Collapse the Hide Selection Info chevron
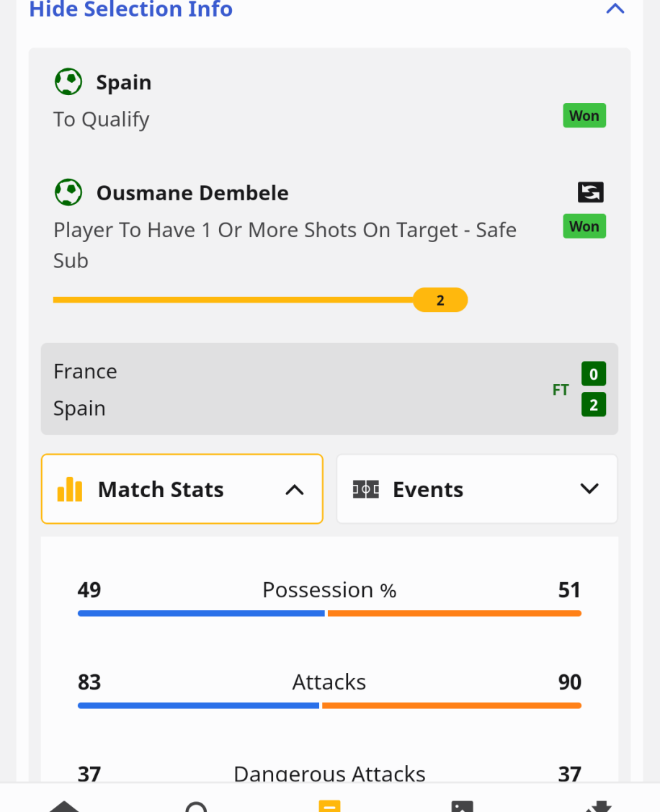Screen dimensions: 660x812 coord(615,9)
